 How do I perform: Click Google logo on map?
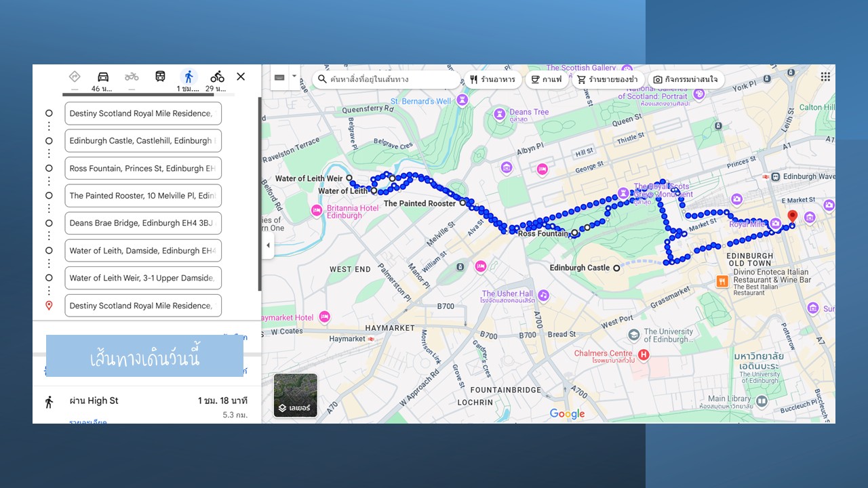(x=567, y=413)
